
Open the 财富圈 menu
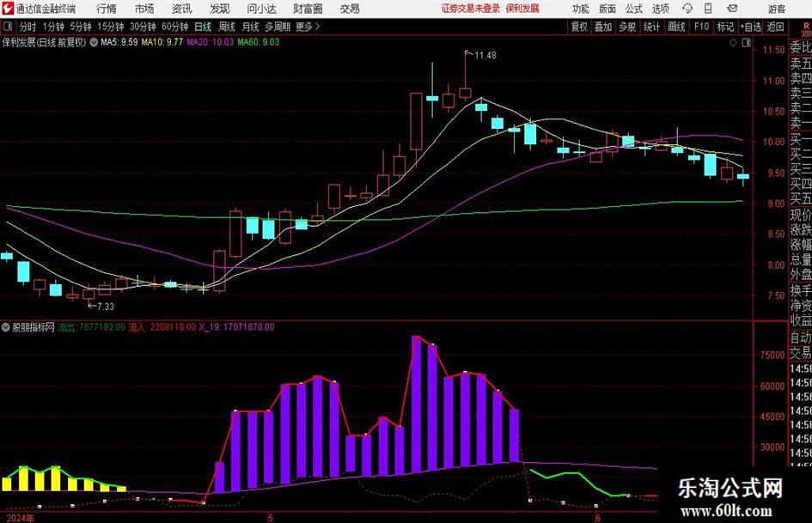(308, 9)
